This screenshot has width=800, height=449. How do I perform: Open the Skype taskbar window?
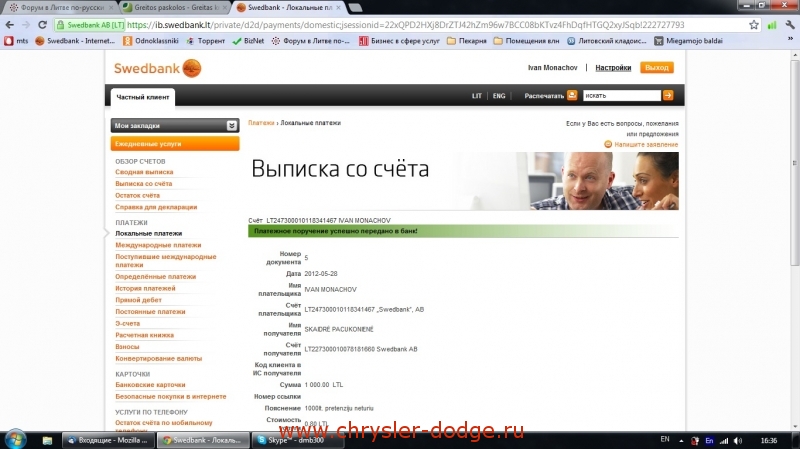point(297,440)
